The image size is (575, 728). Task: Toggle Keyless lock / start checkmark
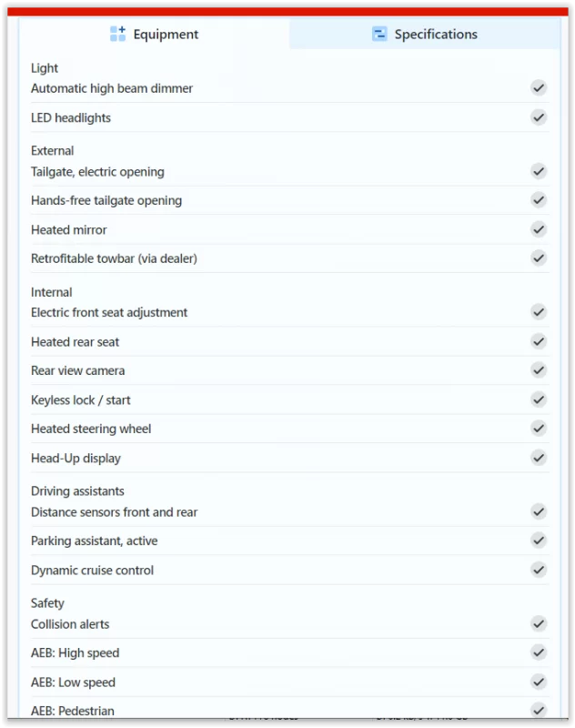tap(539, 399)
